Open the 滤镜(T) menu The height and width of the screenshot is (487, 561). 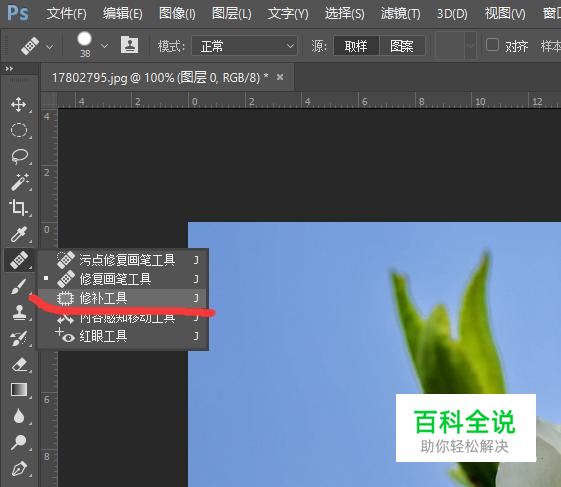(401, 14)
